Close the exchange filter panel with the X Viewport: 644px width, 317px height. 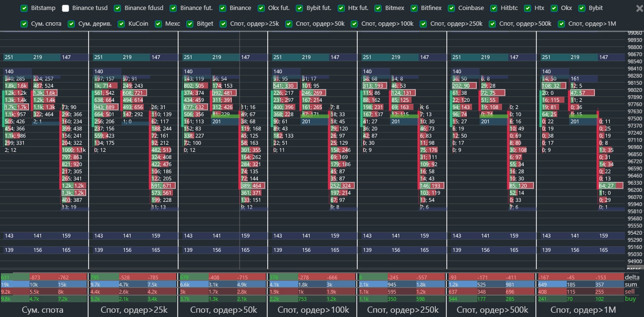(639, 9)
